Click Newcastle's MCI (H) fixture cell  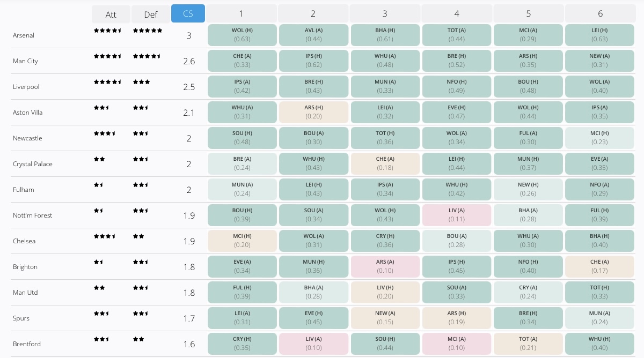pos(599,138)
